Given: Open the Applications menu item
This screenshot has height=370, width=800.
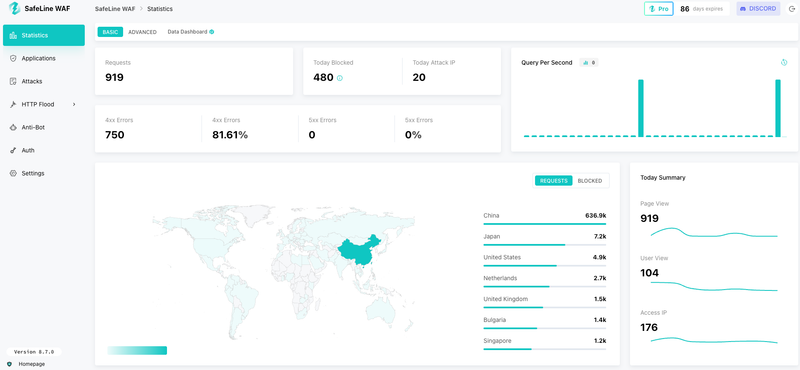Looking at the screenshot, I should pos(44,58).
